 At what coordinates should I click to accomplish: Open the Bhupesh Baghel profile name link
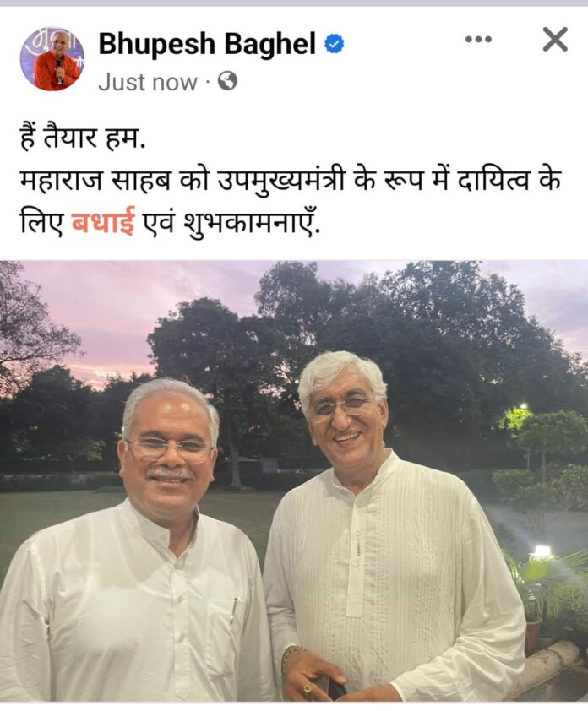coord(207,44)
